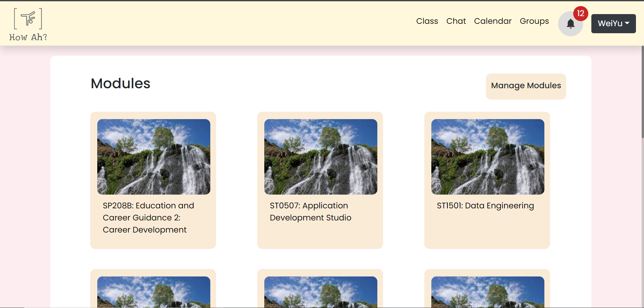Open ST1501 module waterfall thumbnail
Viewport: 644px width, 308px height.
tap(488, 157)
